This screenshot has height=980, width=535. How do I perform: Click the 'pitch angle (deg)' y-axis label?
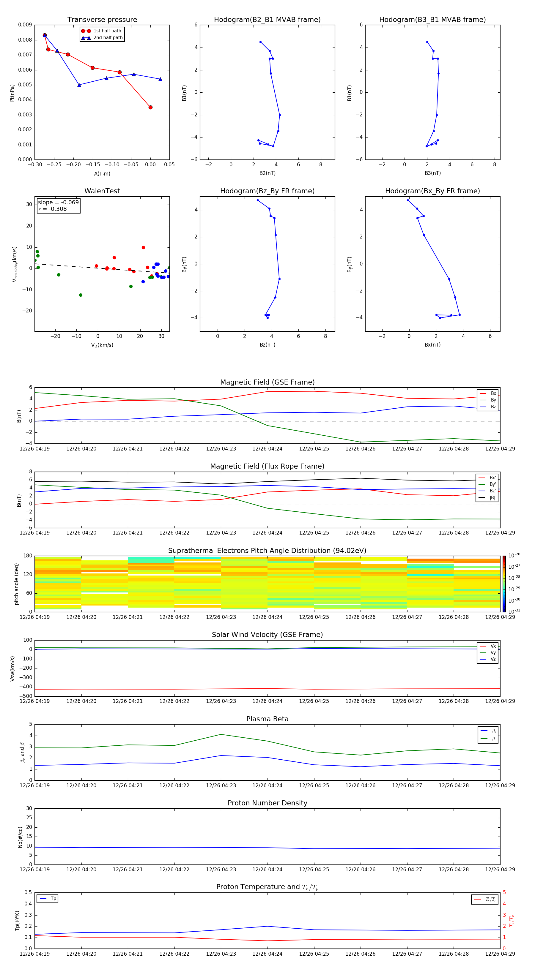click(16, 584)
